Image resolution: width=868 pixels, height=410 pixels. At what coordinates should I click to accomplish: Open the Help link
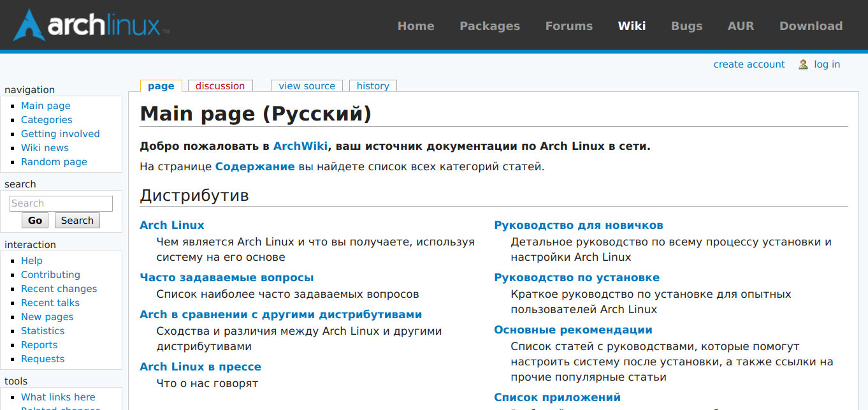pos(32,261)
